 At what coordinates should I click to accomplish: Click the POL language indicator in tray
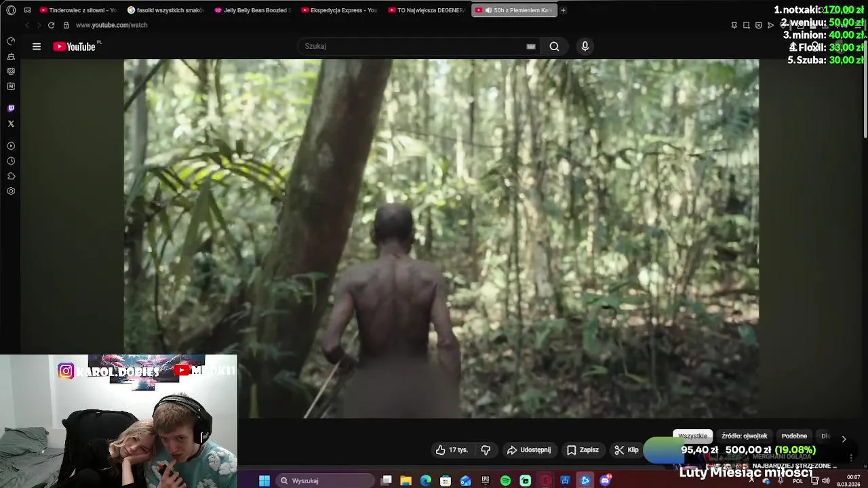[797, 481]
